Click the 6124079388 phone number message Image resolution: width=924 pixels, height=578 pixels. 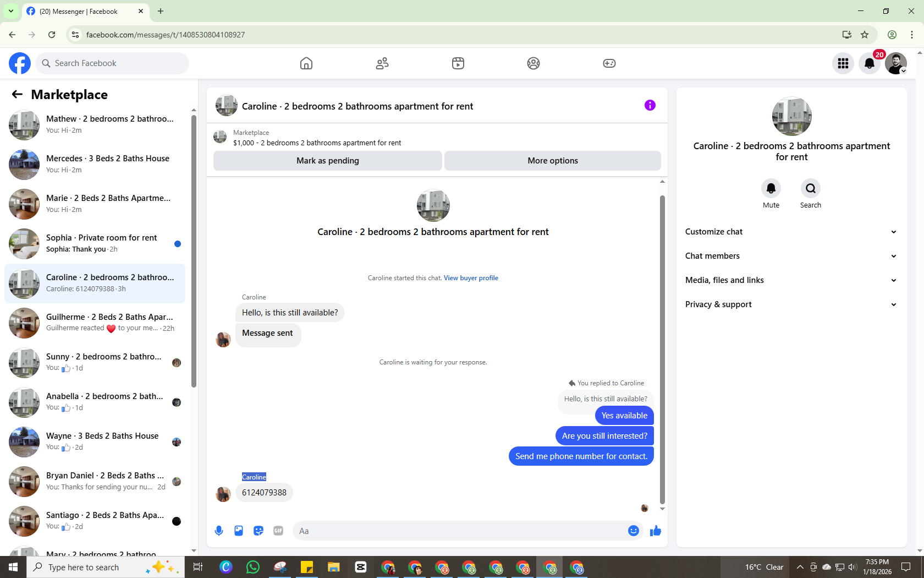(264, 493)
